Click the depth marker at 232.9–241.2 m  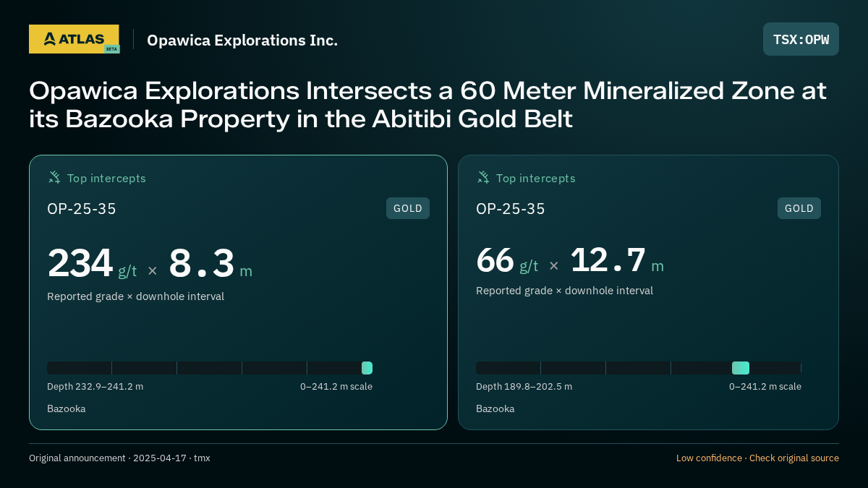pos(367,368)
